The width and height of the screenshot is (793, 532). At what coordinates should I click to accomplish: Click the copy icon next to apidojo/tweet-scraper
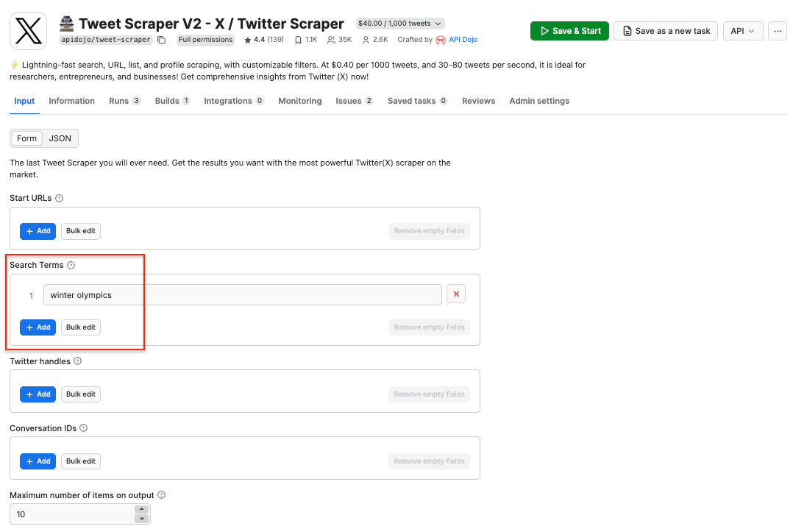161,40
